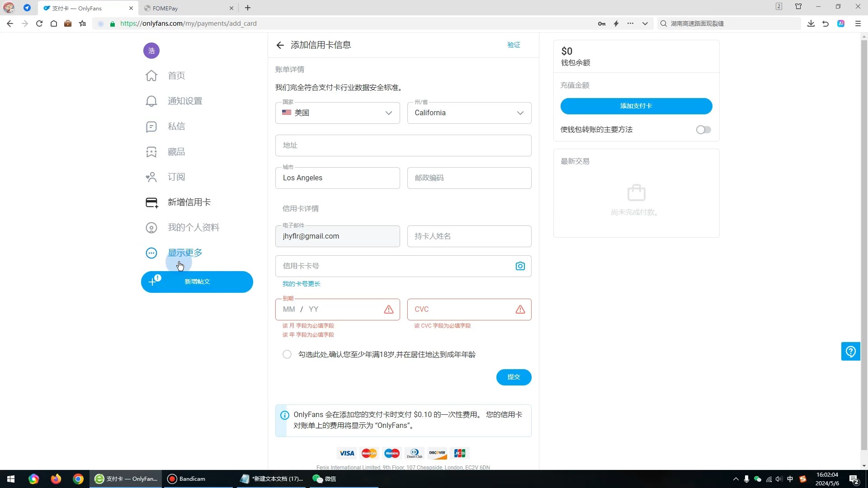The height and width of the screenshot is (488, 868).
Task: Click into the 邮政编码 zip code field
Action: click(469, 178)
